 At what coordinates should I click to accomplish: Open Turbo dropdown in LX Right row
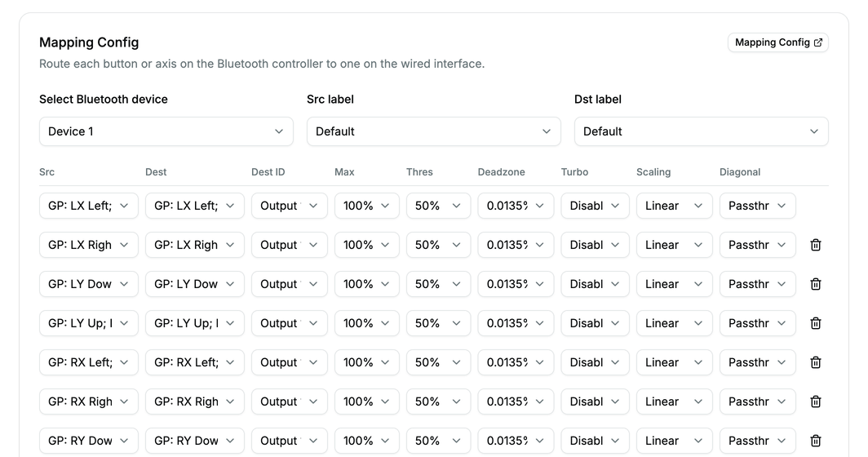tap(595, 245)
